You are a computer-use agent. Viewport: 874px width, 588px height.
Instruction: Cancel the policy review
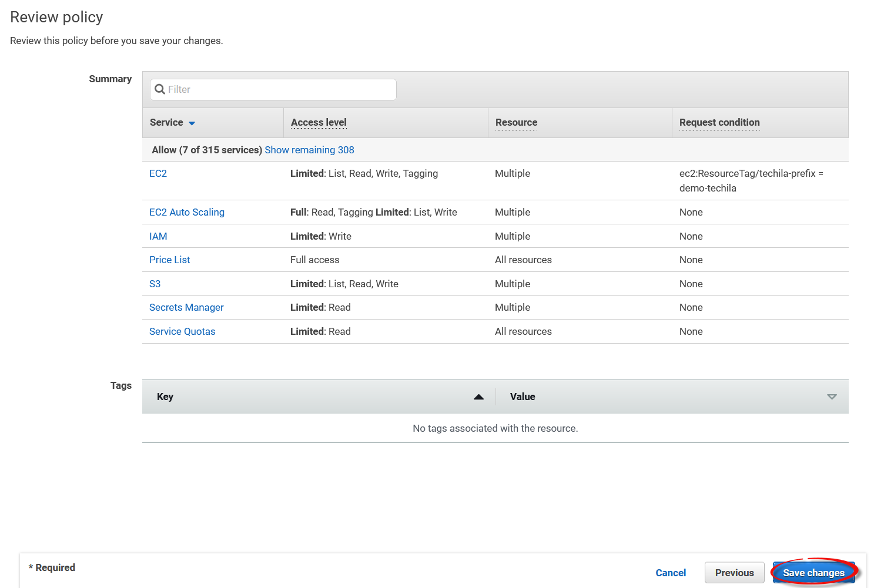[x=671, y=573]
